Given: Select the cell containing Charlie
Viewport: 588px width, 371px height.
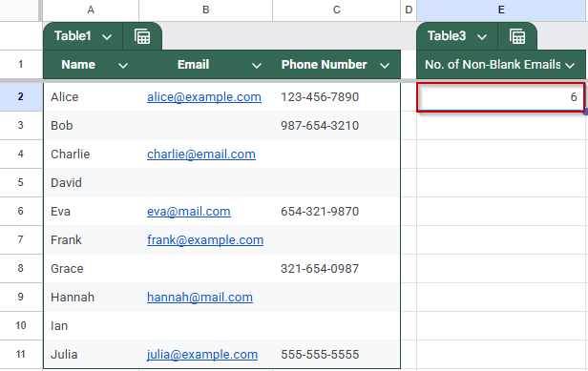Looking at the screenshot, I should point(91,154).
